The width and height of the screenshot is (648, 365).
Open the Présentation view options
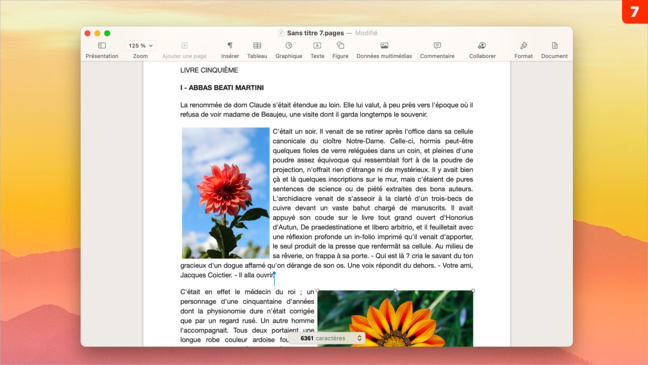click(x=102, y=45)
